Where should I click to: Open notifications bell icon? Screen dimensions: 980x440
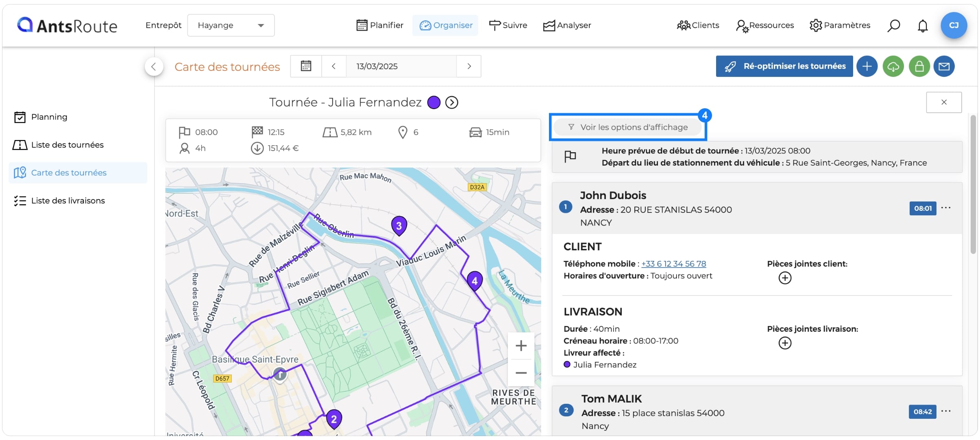pos(923,26)
